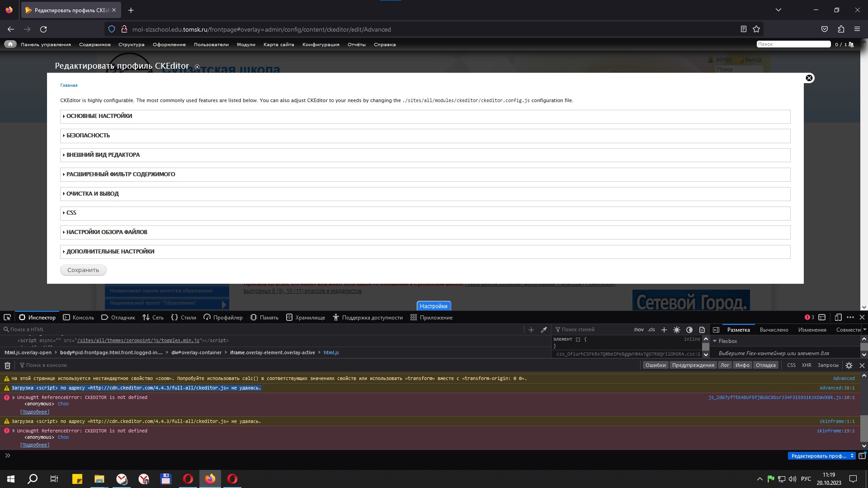868x488 pixels.
Task: Toggle the Запросы console filter
Action: click(x=828, y=365)
